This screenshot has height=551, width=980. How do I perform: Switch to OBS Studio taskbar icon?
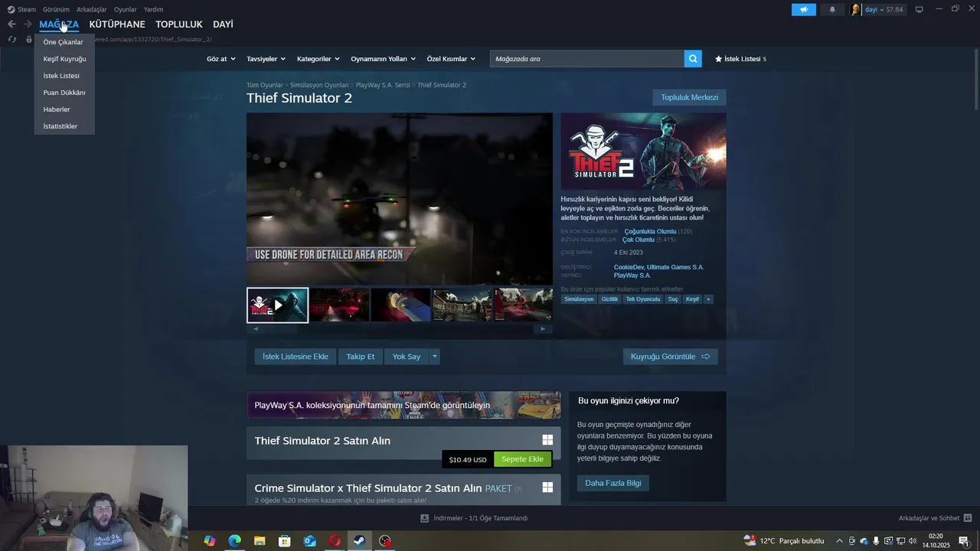pos(385,541)
